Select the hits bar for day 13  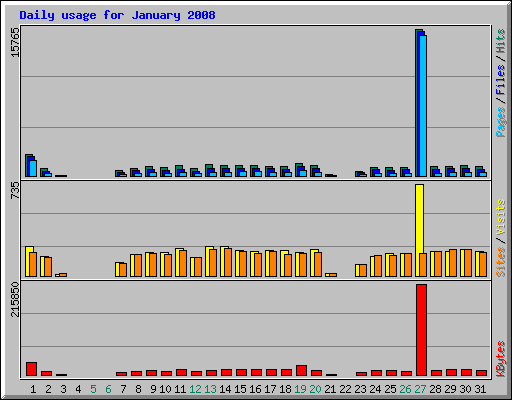207,170
